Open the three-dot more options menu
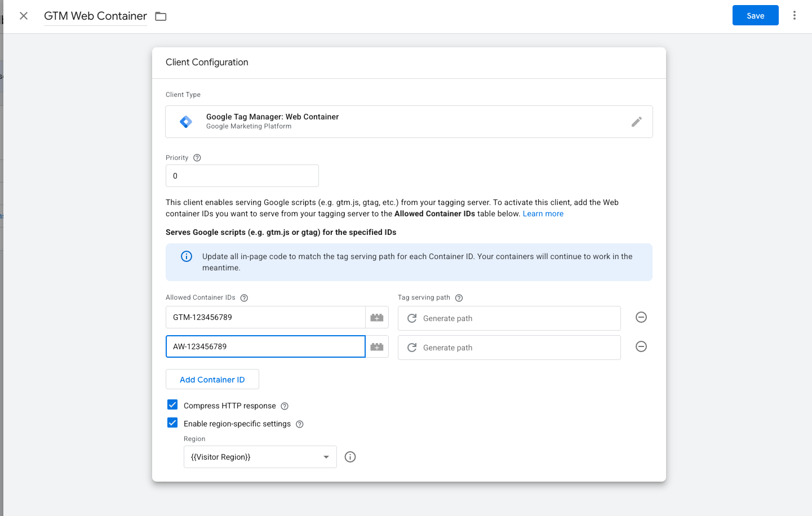The height and width of the screenshot is (516, 812). [795, 15]
